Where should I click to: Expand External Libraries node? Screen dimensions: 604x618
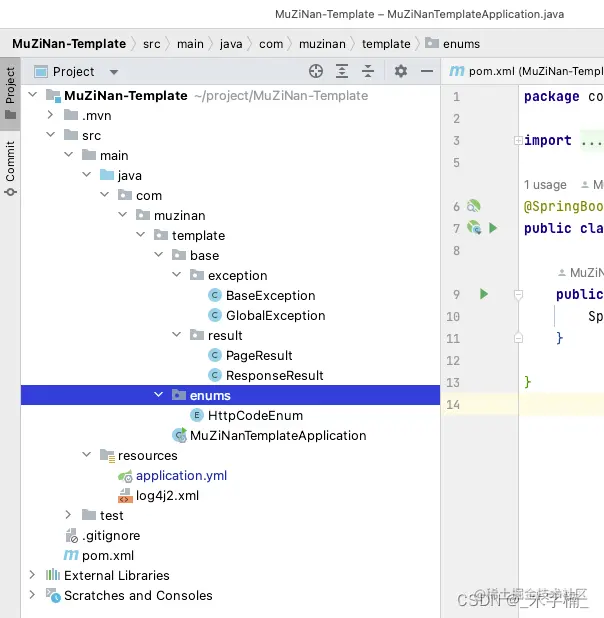32,575
